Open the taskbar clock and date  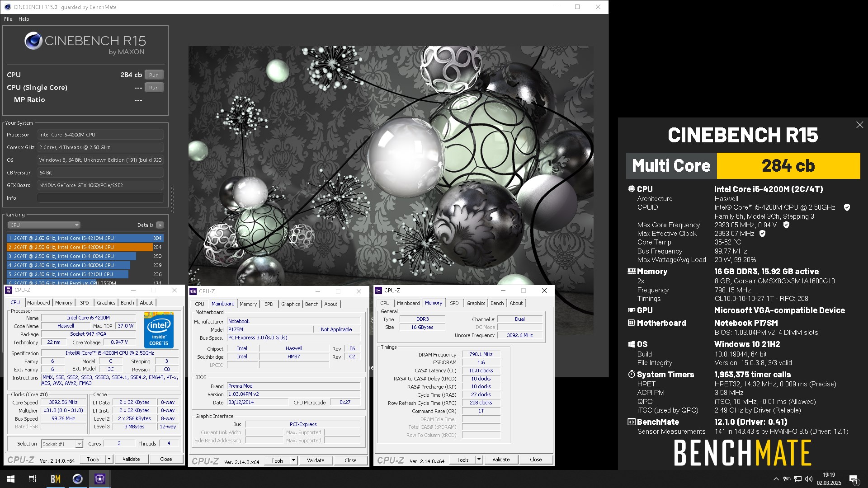pyautogui.click(x=829, y=479)
